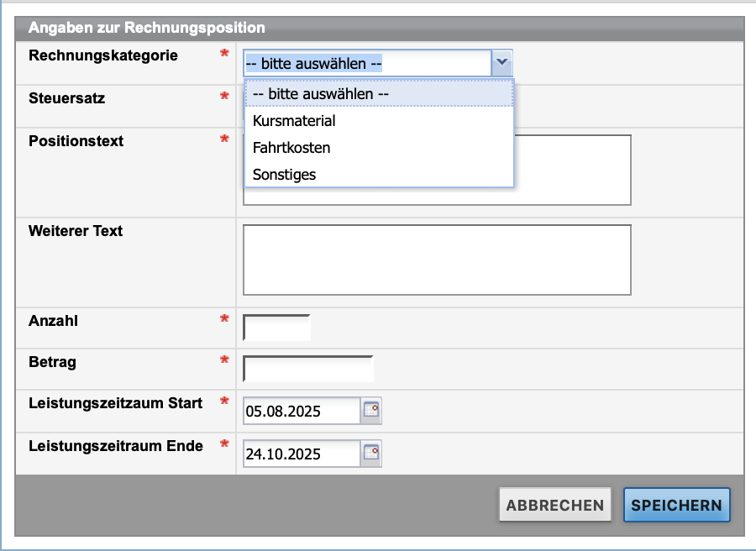Image resolution: width=756 pixels, height=551 pixels.
Task: Click the ABBRECHEN button
Action: click(554, 504)
